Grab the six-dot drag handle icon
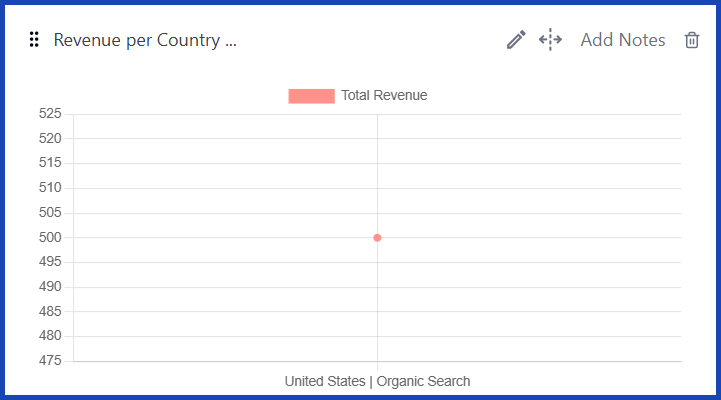 [34, 40]
